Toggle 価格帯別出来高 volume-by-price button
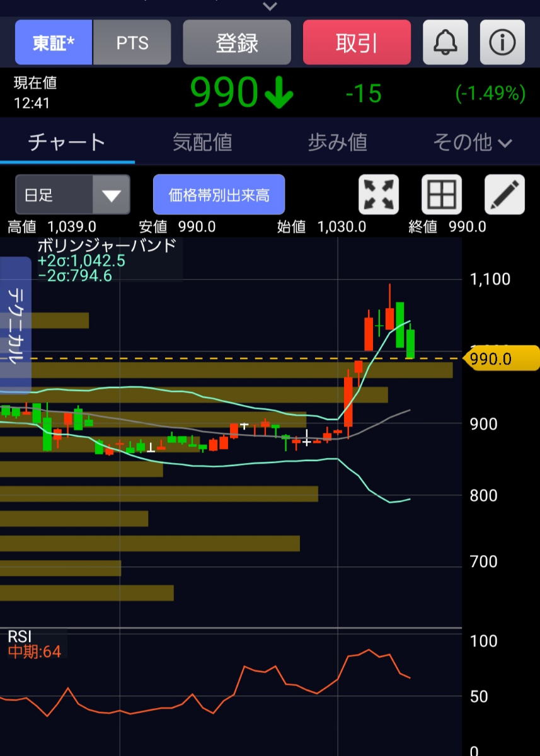The height and width of the screenshot is (756, 540). [219, 195]
